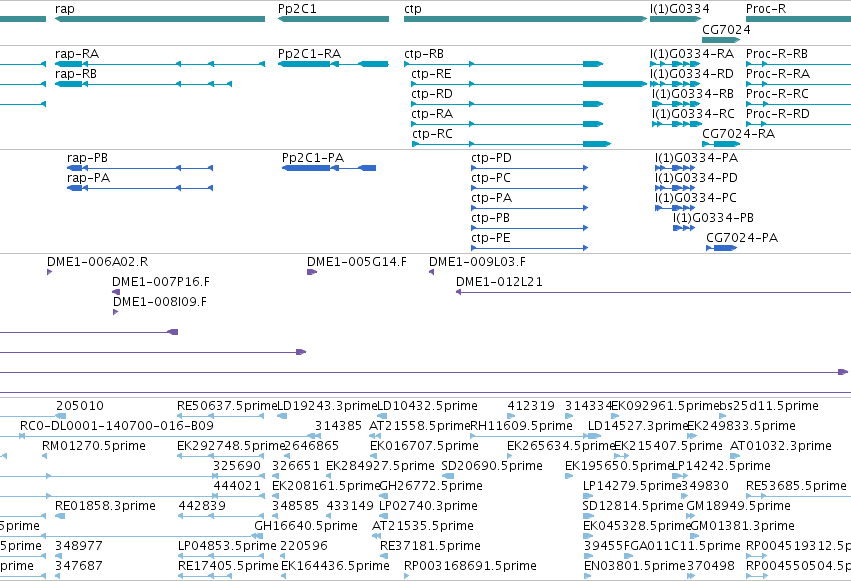Select clone end DME1-005G14.F

[357, 262]
